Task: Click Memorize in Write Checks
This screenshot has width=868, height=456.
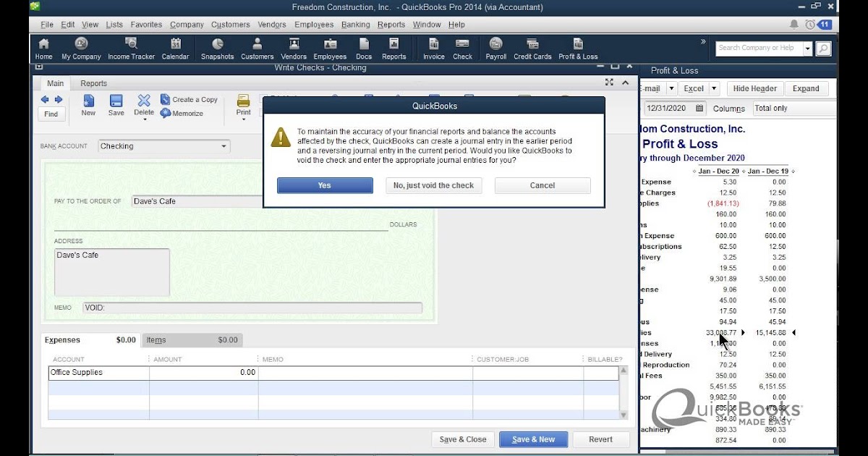Action: (182, 114)
